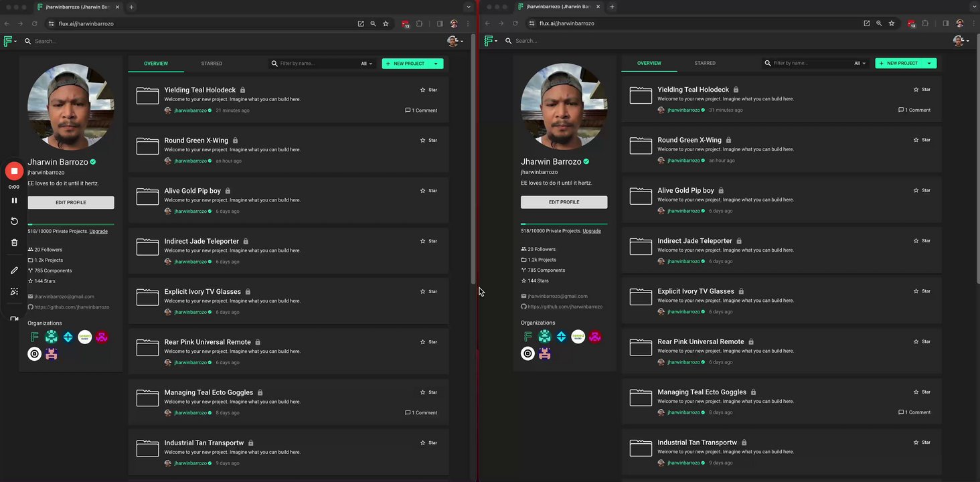980x482 pixels.
Task: View site information in the right window's address bar
Action: click(x=532, y=23)
